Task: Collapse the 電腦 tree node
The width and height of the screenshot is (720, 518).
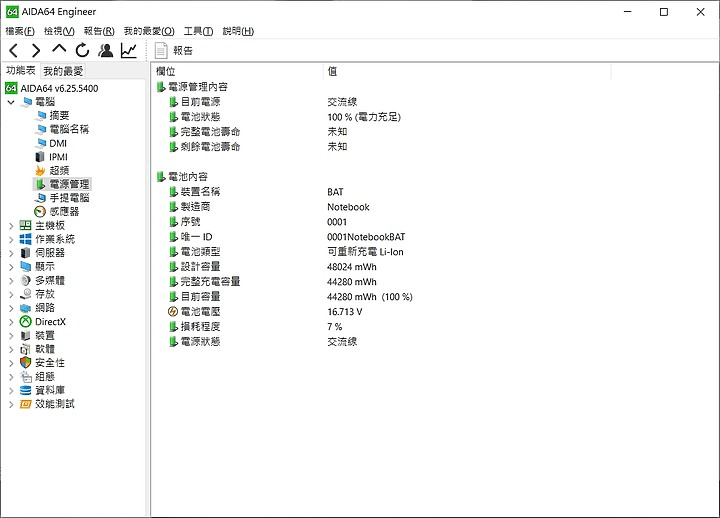Action: click(x=11, y=102)
